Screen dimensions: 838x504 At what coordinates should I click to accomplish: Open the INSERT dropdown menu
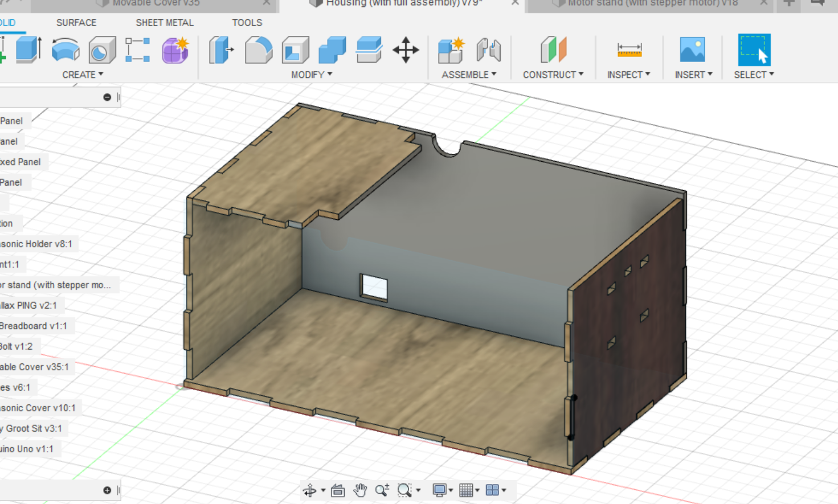coord(693,75)
